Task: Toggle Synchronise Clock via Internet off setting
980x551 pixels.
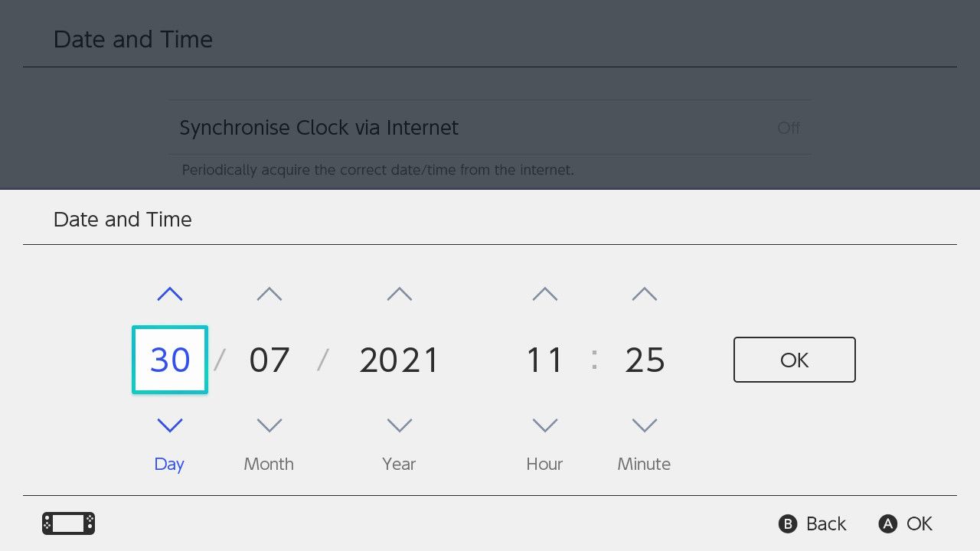Action: 490,128
